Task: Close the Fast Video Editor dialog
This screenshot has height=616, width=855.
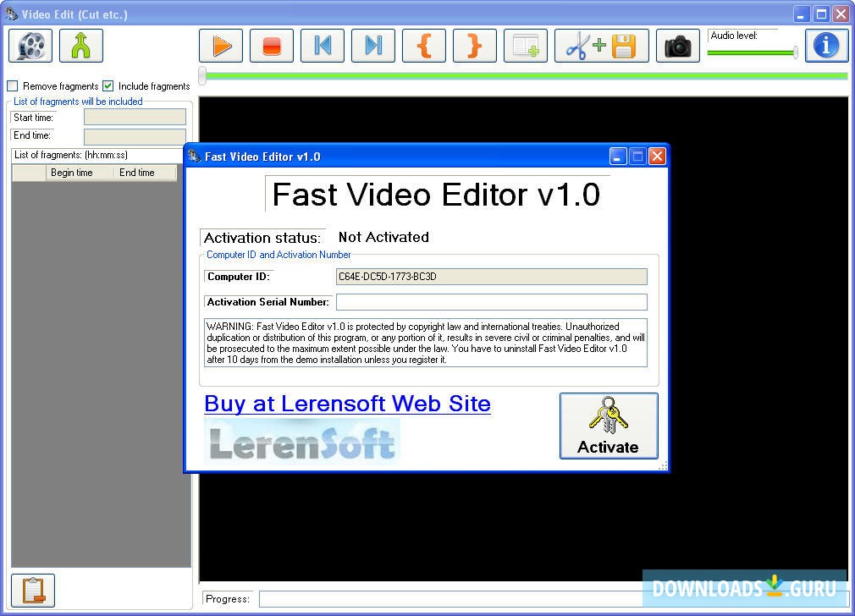Action: click(658, 157)
